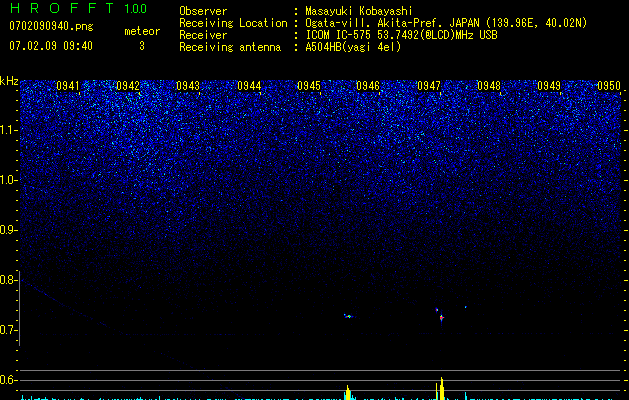Click the 0946 time marker
Screen dimensions: 629x400
click(x=368, y=86)
